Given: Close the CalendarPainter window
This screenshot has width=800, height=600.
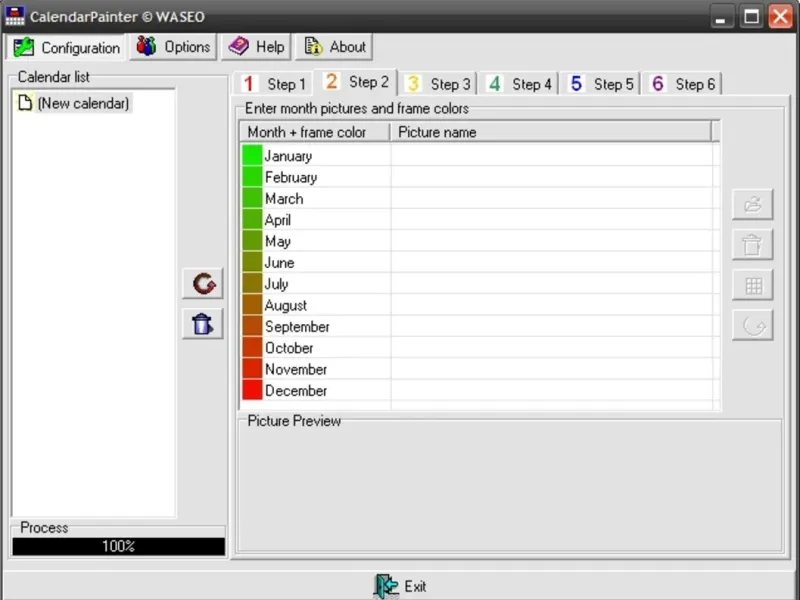Looking at the screenshot, I should click(x=781, y=17).
